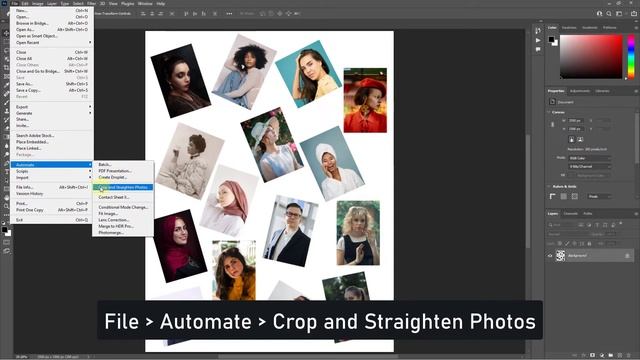Hide the Background layer with eye icon

tap(550, 256)
